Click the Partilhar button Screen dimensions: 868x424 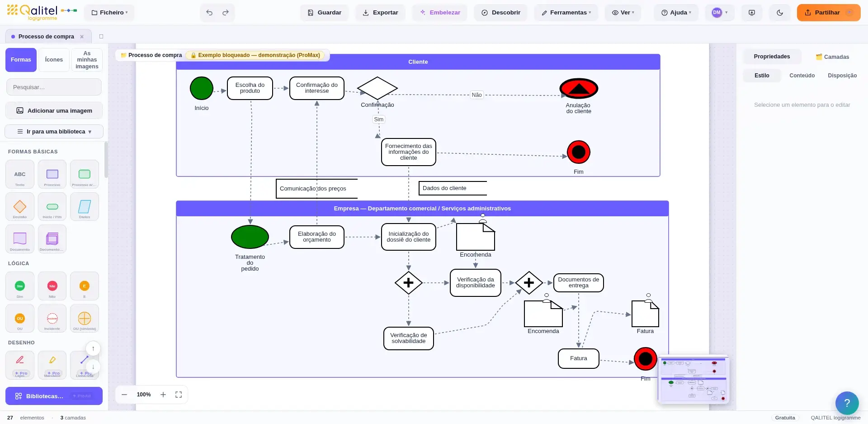pos(828,13)
